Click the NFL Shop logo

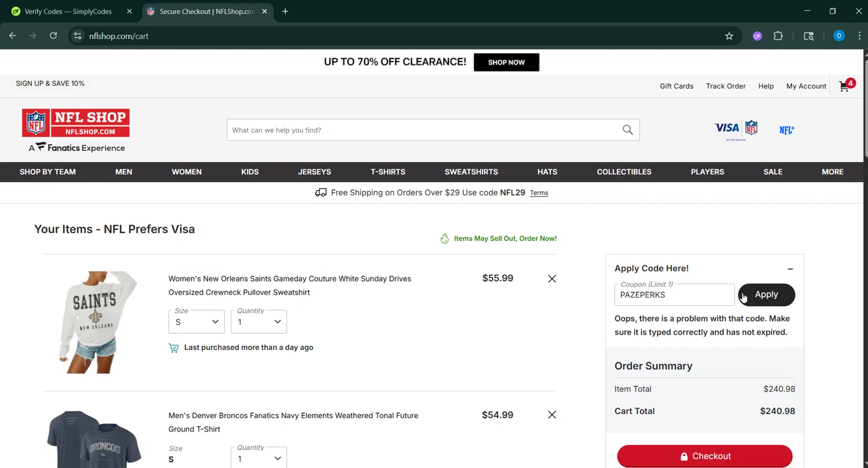(76, 123)
